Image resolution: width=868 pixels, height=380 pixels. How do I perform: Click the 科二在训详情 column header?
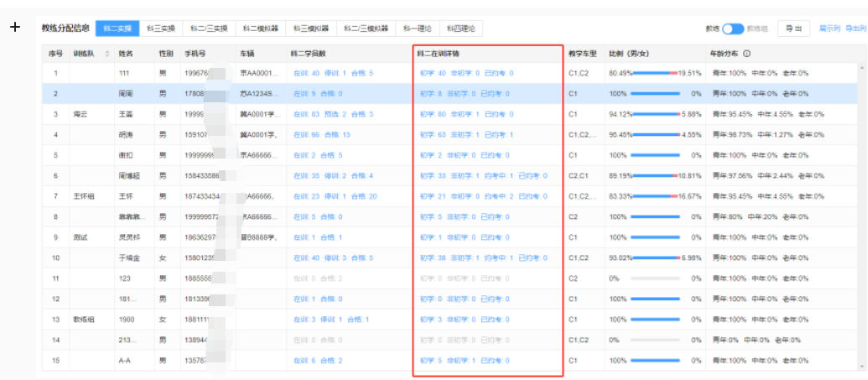[439, 54]
